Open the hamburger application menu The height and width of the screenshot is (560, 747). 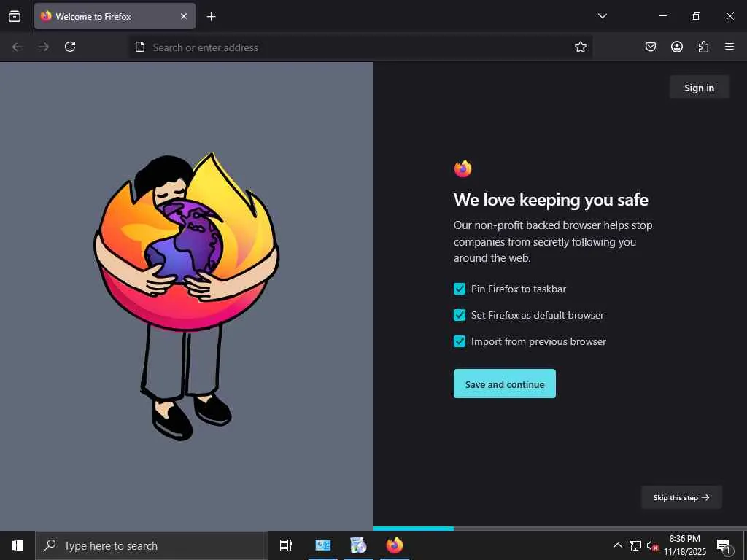pos(729,47)
